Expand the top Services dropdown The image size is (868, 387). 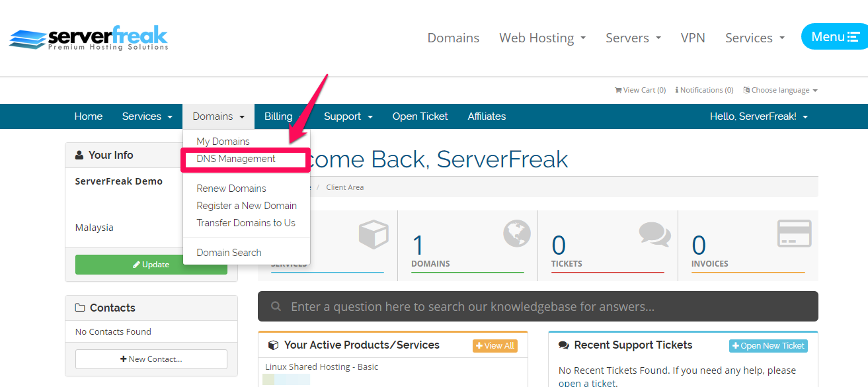[755, 38]
